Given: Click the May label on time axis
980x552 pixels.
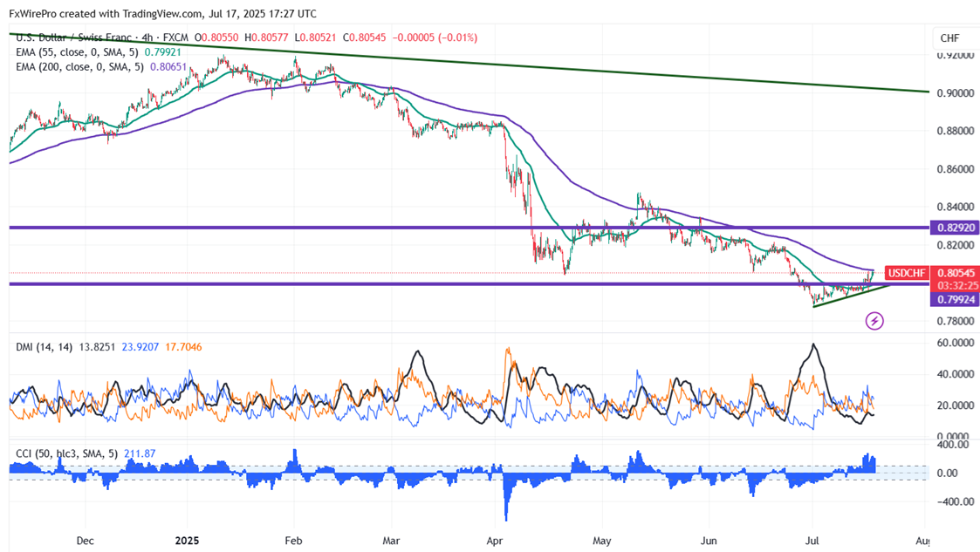Looking at the screenshot, I should coord(602,540).
